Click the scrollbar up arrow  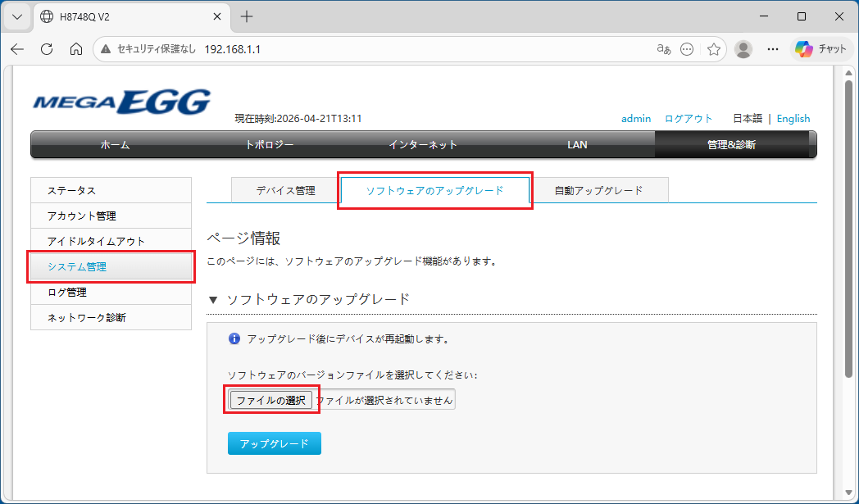point(848,72)
